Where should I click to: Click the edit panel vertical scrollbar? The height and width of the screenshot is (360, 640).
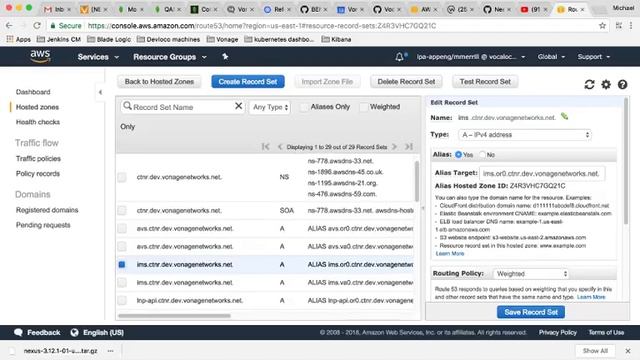coord(626,161)
